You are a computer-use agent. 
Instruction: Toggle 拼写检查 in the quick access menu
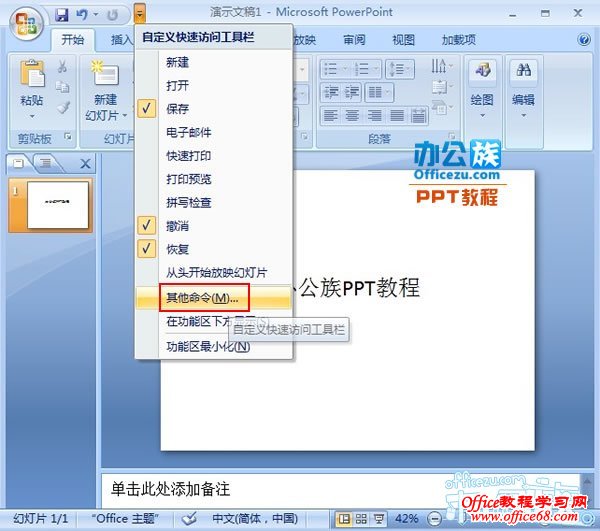pyautogui.click(x=214, y=202)
